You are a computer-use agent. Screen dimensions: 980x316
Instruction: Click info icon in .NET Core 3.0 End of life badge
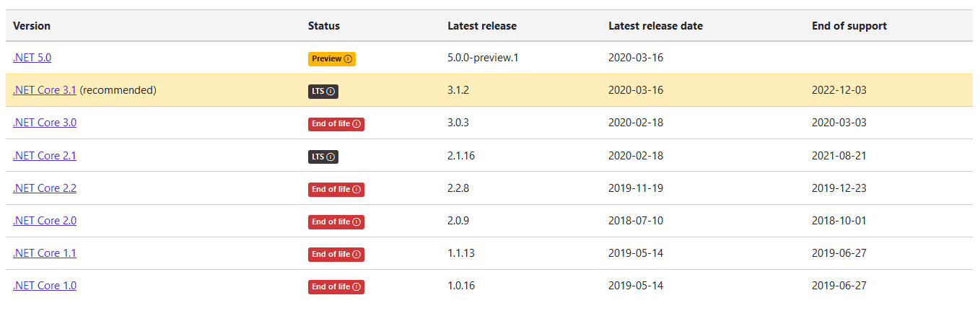[x=356, y=124]
